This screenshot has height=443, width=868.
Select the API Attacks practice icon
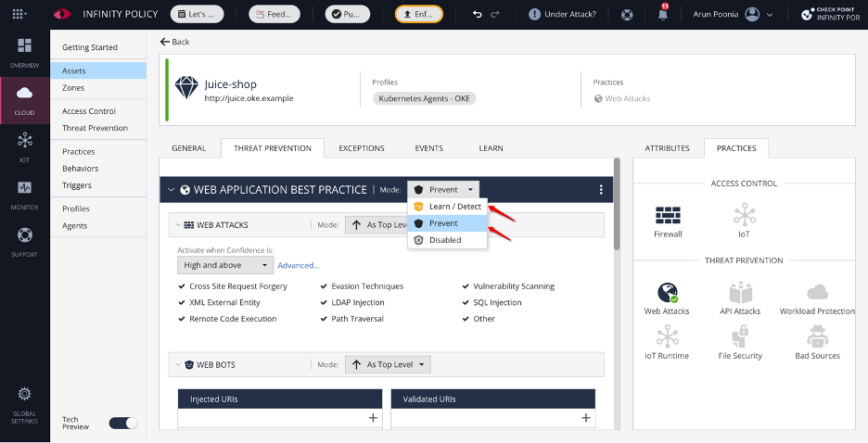(741, 293)
